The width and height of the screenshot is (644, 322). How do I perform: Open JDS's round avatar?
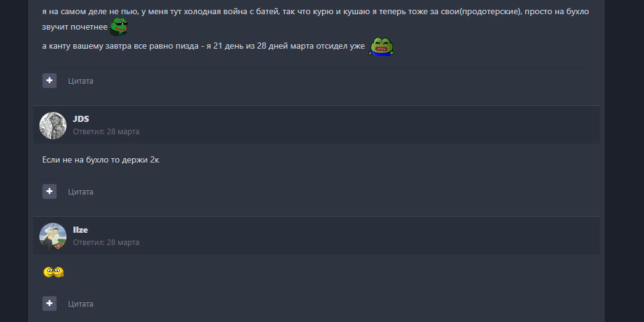[x=53, y=126]
